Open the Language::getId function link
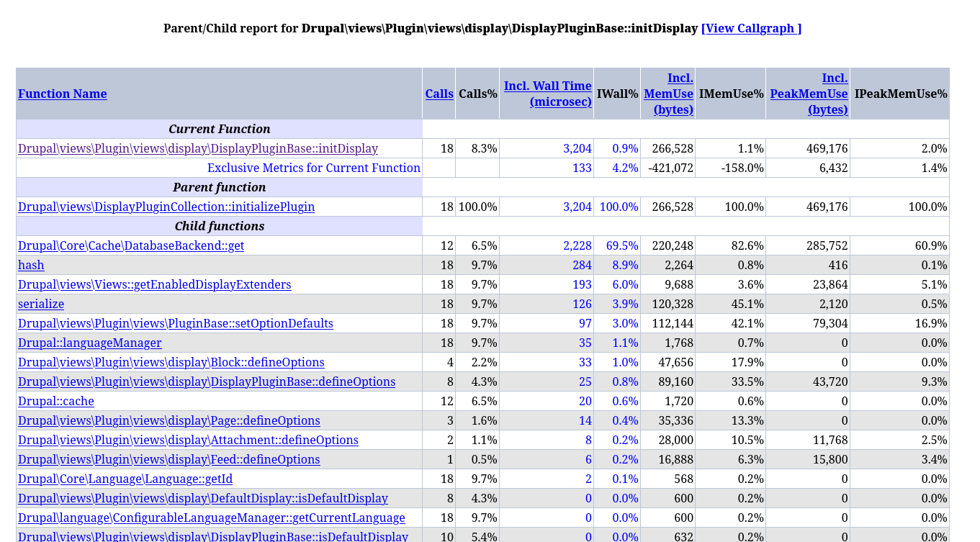This screenshot has width=980, height=542. (x=125, y=479)
